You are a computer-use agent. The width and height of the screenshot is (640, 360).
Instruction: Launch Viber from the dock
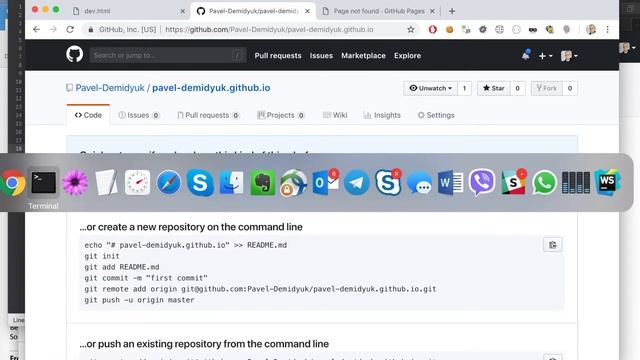(x=482, y=182)
